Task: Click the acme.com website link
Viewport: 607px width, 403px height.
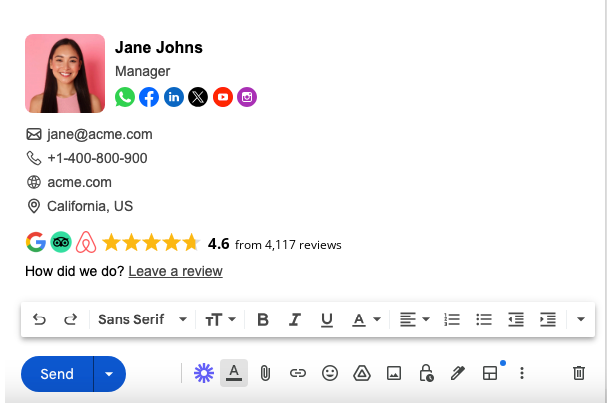Action: [x=79, y=182]
